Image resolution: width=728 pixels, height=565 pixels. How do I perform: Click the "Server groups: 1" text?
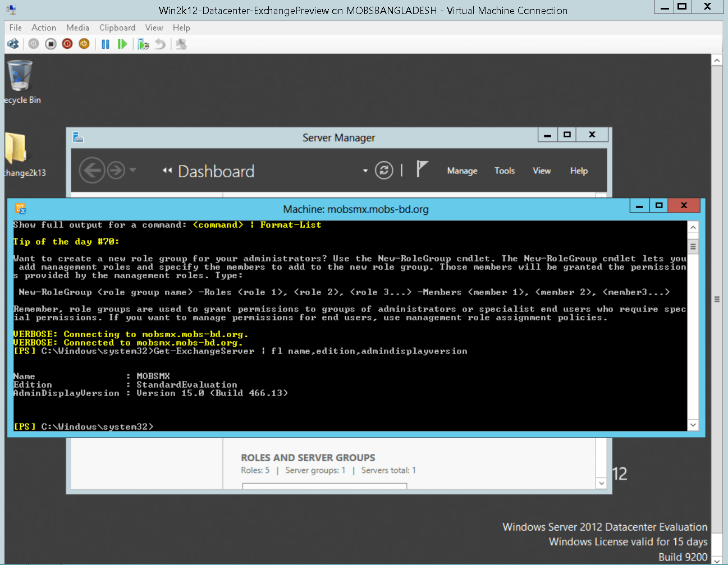click(315, 470)
